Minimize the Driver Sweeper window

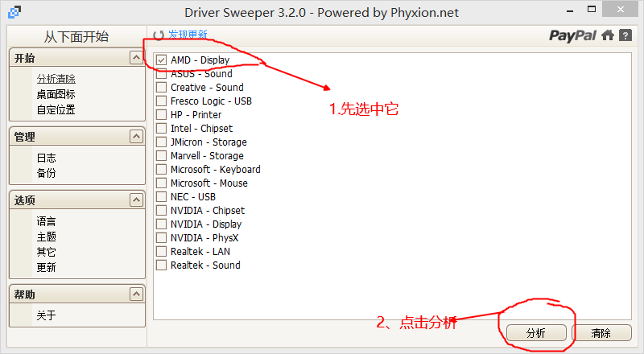[x=570, y=10]
